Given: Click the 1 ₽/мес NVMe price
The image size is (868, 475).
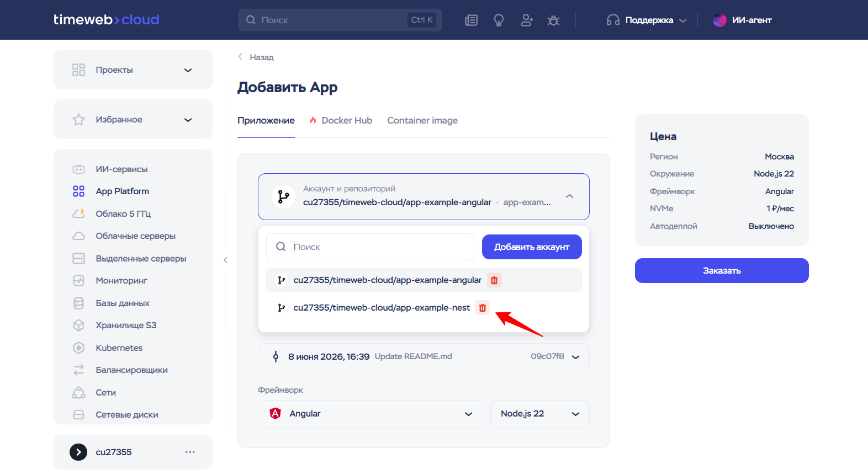Looking at the screenshot, I should 780,209.
